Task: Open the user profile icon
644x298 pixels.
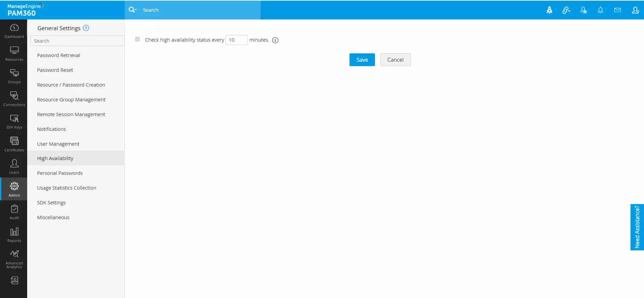Action: tap(635, 10)
